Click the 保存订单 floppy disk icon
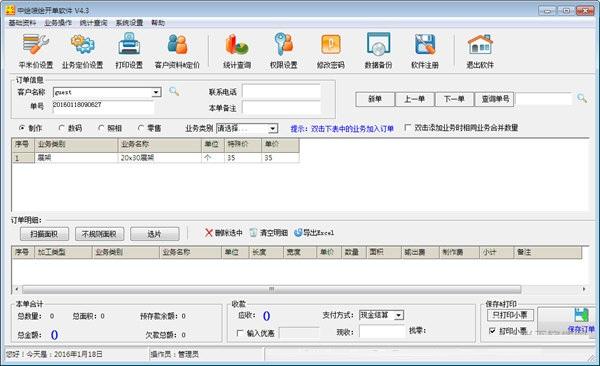 (581, 315)
